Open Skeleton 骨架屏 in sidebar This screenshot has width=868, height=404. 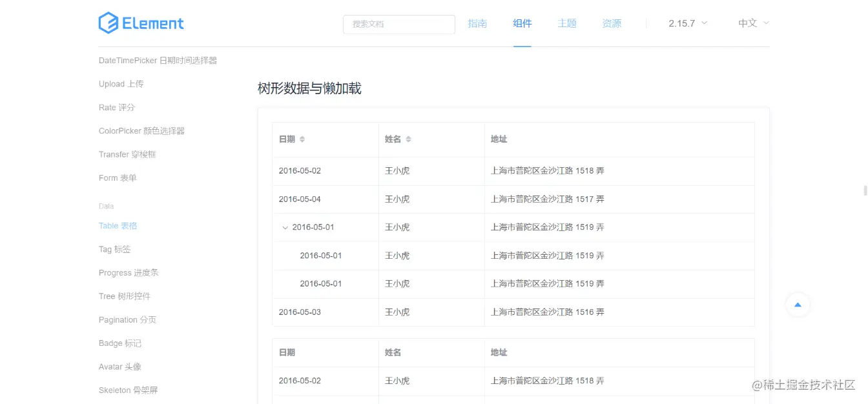tap(129, 390)
